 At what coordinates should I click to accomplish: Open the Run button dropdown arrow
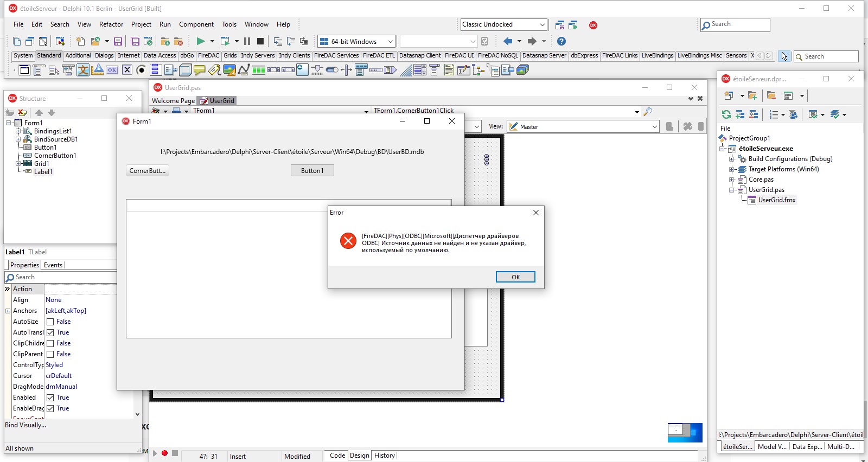[x=212, y=41]
